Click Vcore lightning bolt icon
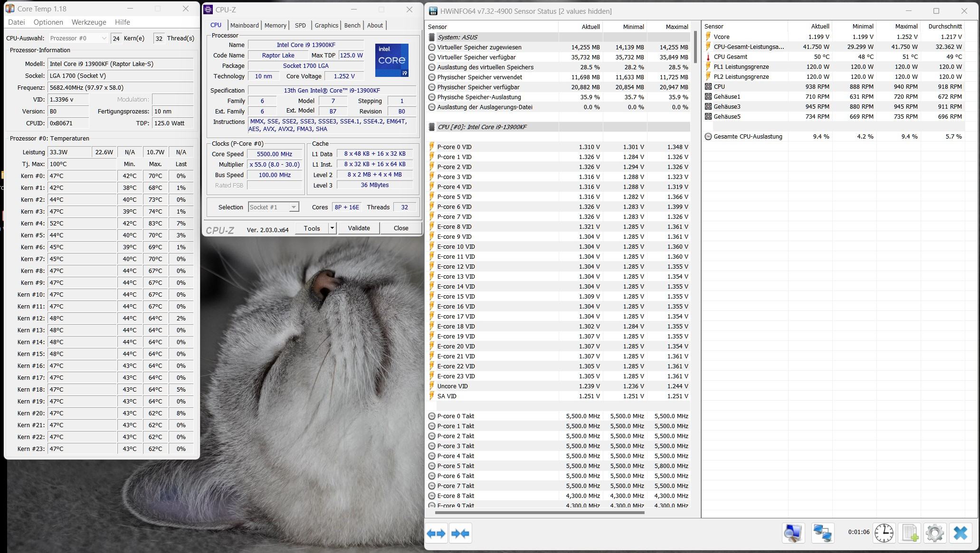 click(x=708, y=37)
